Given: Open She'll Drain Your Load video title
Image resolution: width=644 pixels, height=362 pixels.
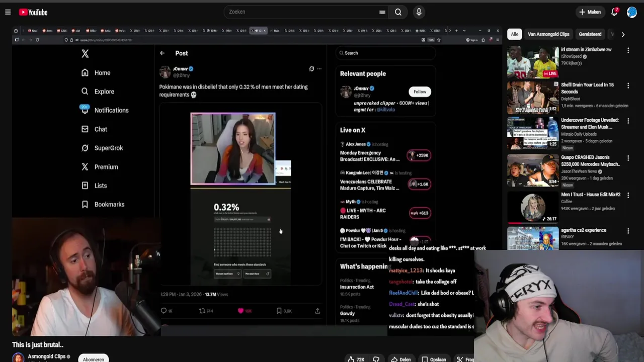Looking at the screenshot, I should (x=587, y=88).
